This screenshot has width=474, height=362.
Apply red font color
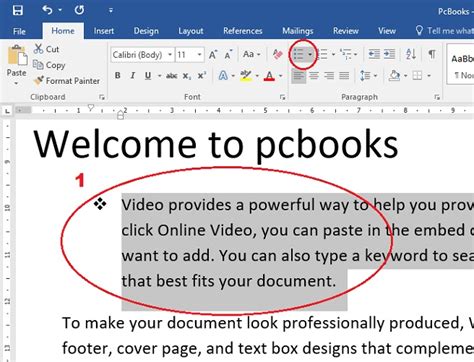[269, 76]
